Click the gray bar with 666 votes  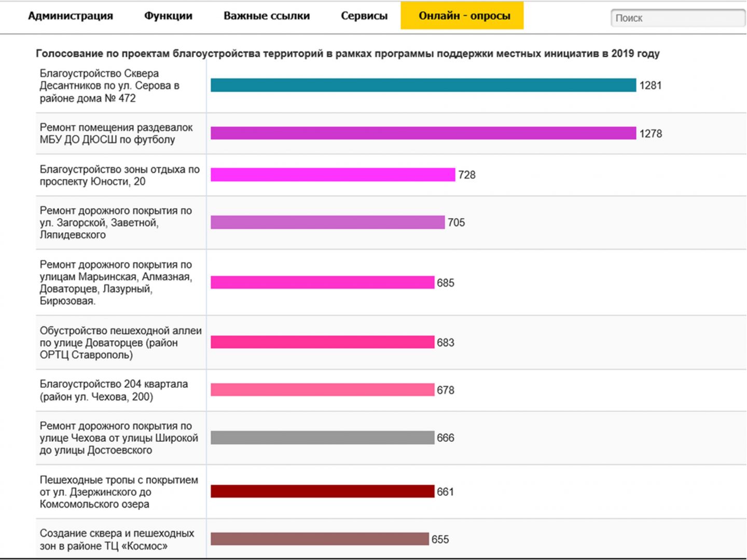323,438
